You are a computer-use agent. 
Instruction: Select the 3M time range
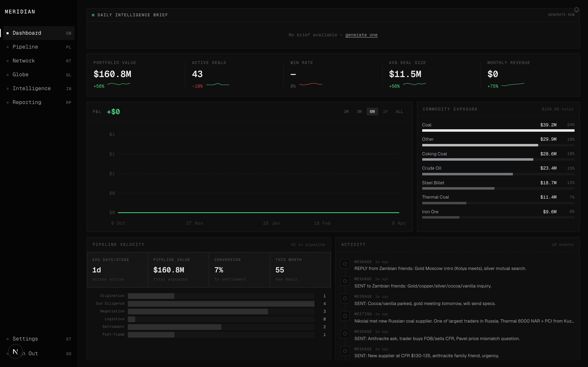(359, 111)
